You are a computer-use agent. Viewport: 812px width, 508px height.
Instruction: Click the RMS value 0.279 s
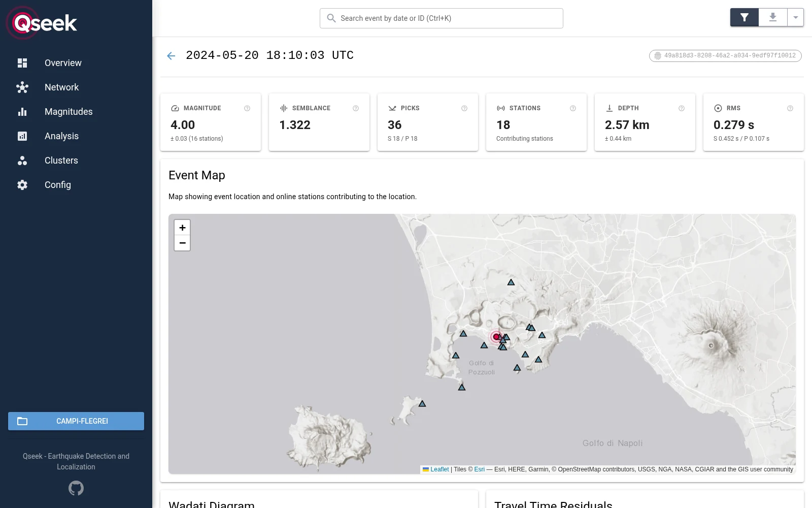pos(734,125)
